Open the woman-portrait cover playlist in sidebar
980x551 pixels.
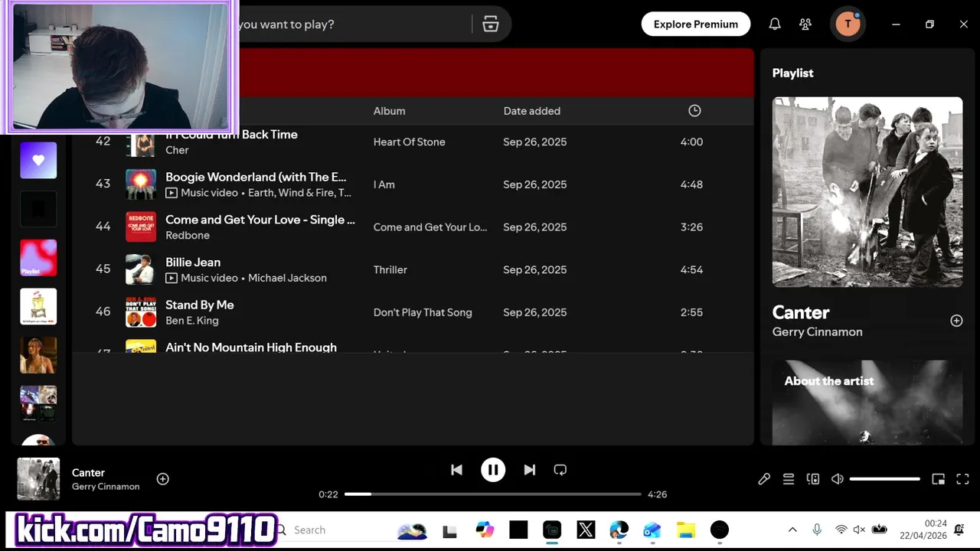click(38, 356)
